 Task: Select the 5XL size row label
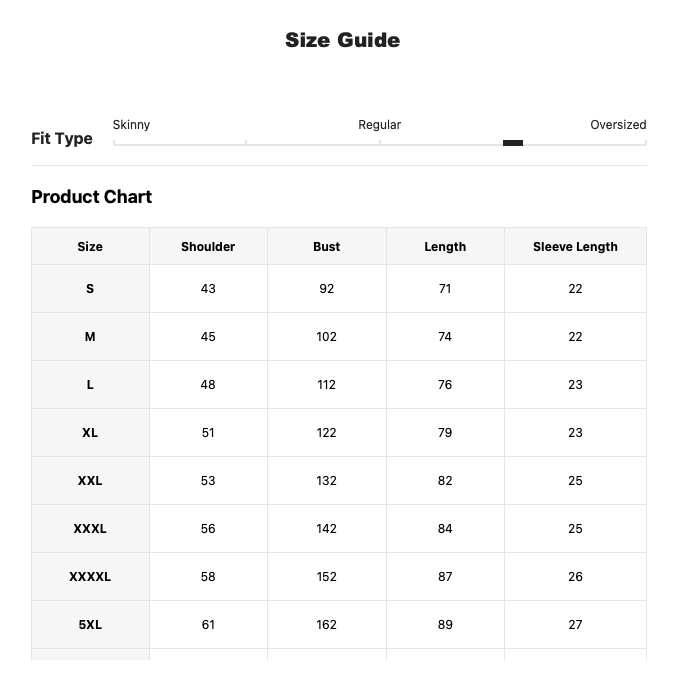point(90,624)
